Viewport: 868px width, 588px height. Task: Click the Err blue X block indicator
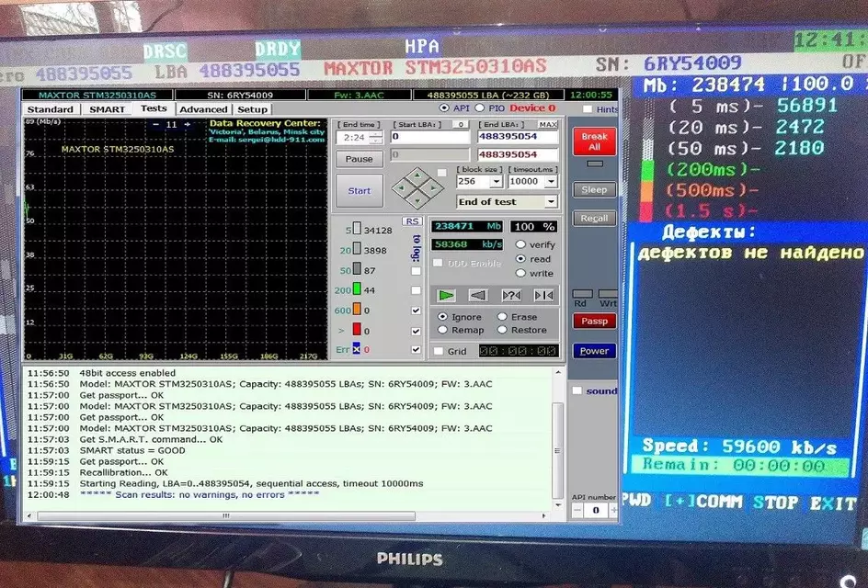357,348
